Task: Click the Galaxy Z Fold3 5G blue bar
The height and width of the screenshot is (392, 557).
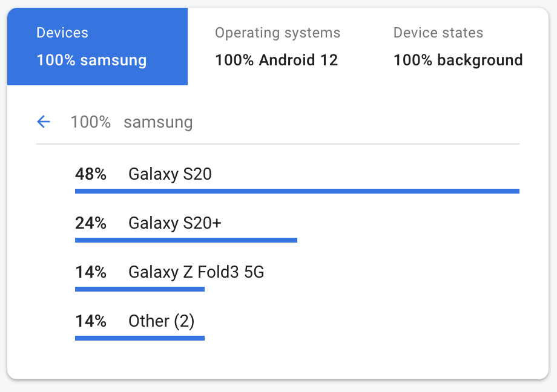Action: point(139,289)
